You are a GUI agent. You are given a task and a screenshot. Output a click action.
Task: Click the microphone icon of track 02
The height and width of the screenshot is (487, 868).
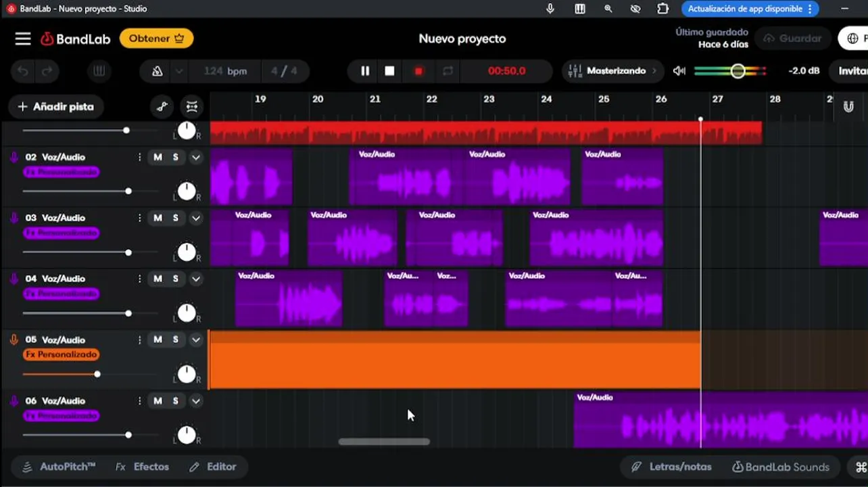tap(14, 157)
